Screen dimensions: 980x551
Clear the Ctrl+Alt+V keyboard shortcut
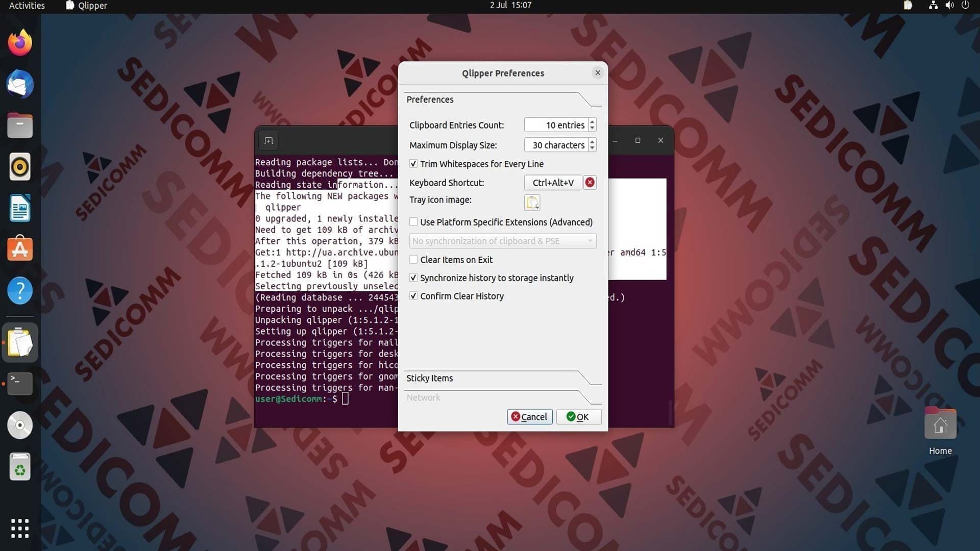(x=590, y=183)
